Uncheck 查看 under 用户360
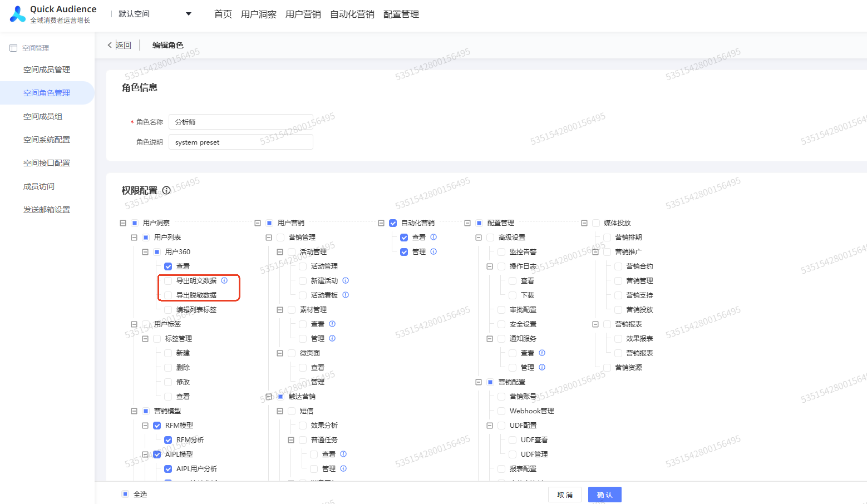867x504 pixels. point(168,266)
